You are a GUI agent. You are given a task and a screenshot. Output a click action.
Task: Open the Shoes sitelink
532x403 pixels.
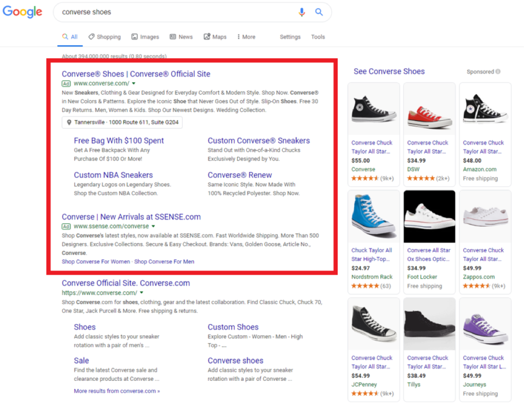(x=85, y=327)
